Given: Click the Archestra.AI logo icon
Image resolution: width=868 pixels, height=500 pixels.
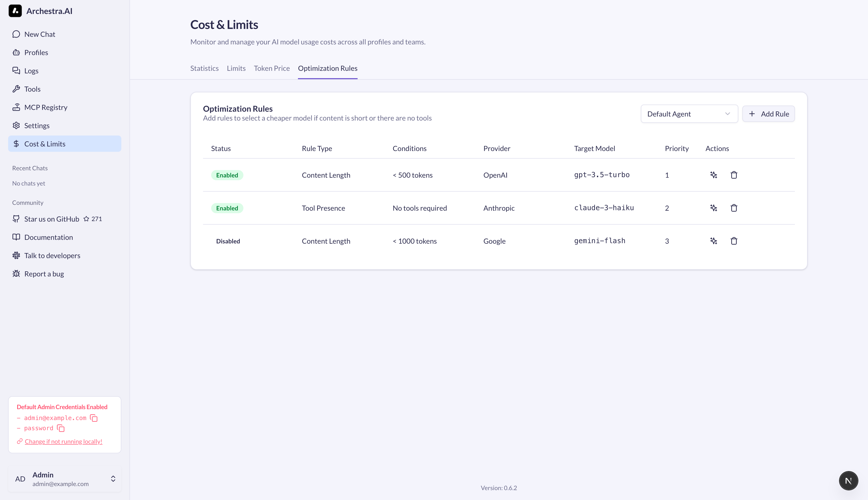Looking at the screenshot, I should tap(15, 11).
